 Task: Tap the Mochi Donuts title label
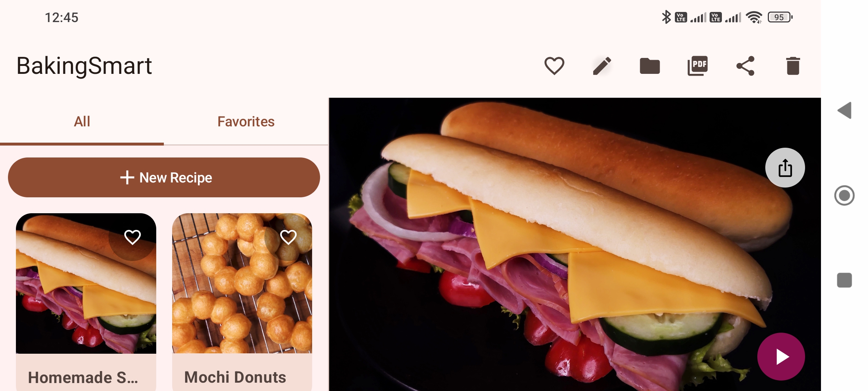235,377
